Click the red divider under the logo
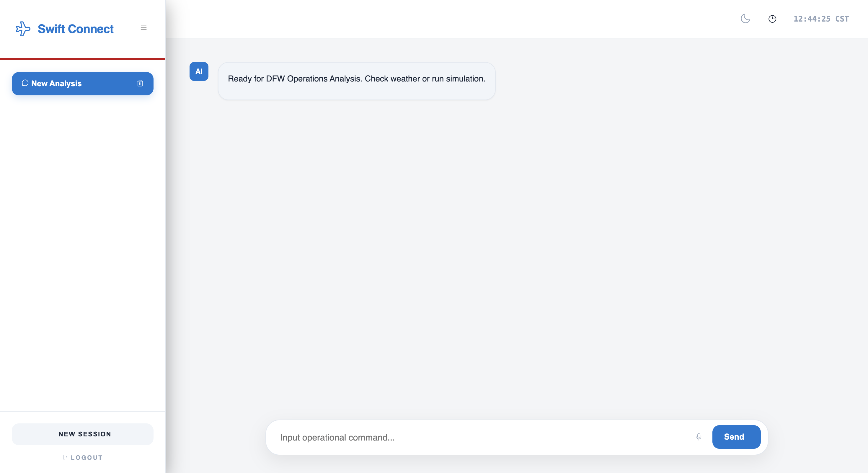 click(83, 59)
